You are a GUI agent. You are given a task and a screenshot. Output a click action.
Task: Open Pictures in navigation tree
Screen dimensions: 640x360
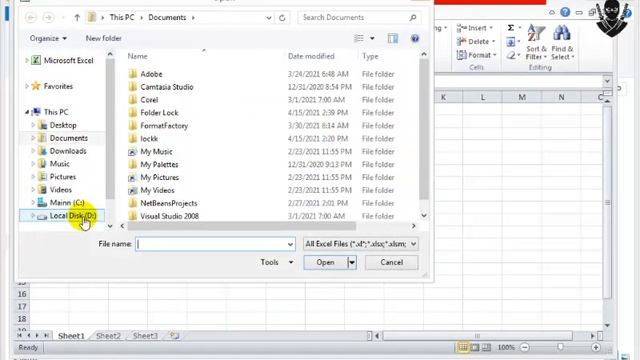click(63, 177)
